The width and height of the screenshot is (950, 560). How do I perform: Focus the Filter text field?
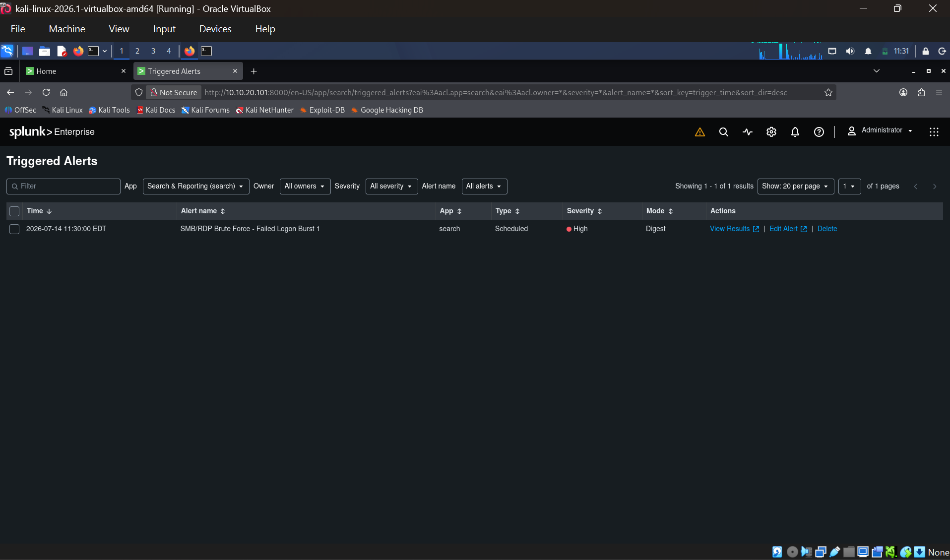click(x=63, y=186)
